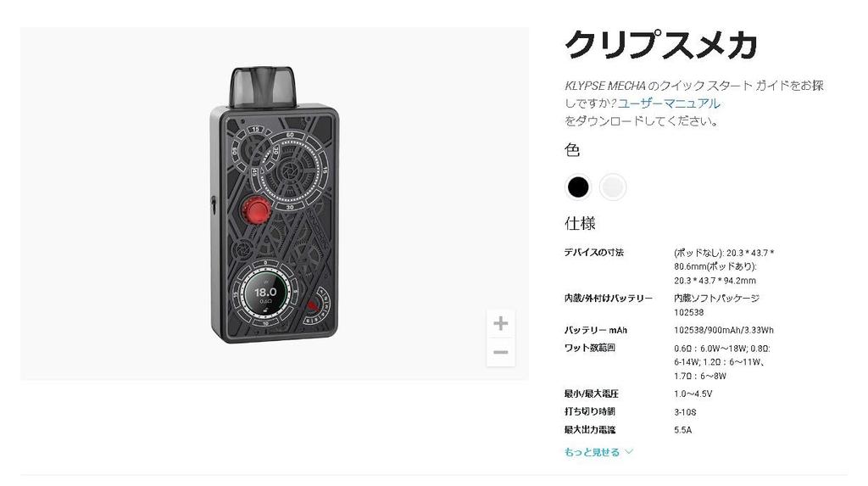Click the round 18.0 display on device
The image size is (868, 486).
265,295
